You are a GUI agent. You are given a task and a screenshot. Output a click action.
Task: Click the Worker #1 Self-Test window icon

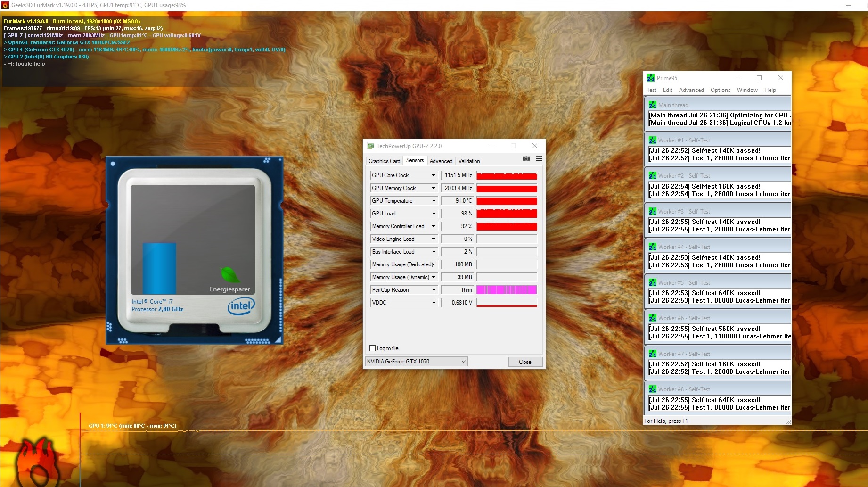[652, 140]
